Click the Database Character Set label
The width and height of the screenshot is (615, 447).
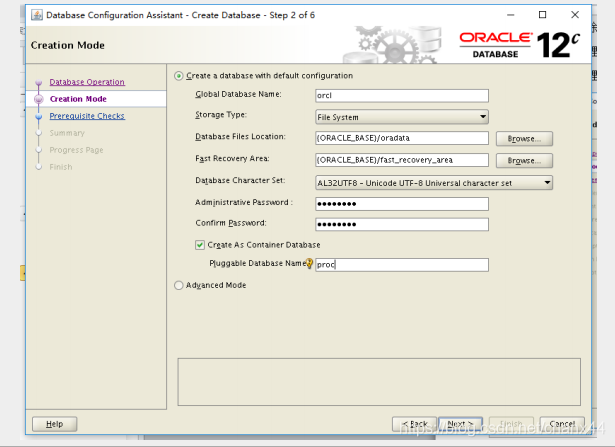(240, 180)
